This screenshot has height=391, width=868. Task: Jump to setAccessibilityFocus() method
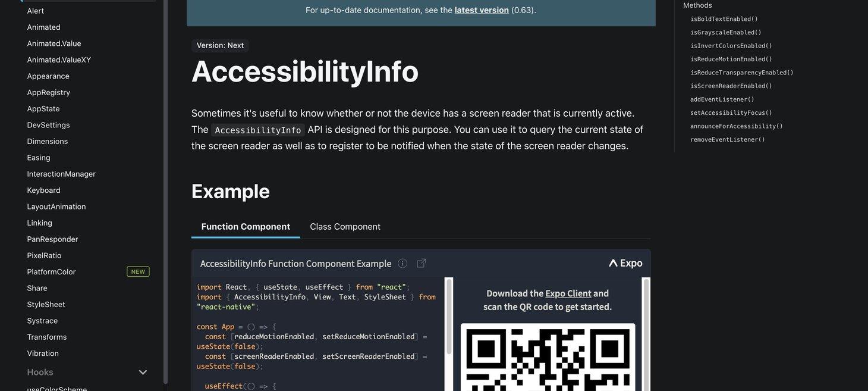pyautogui.click(x=731, y=112)
